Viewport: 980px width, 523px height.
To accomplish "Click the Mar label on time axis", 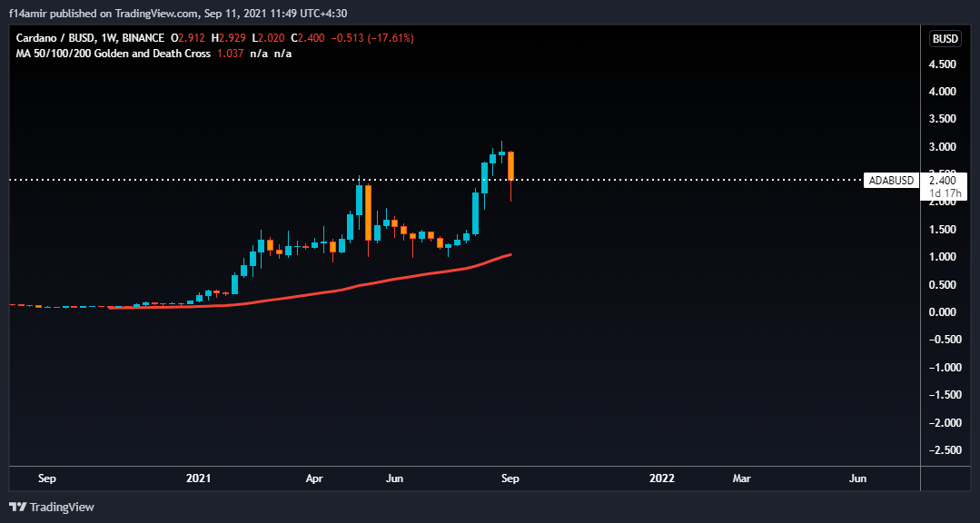I will (x=741, y=479).
